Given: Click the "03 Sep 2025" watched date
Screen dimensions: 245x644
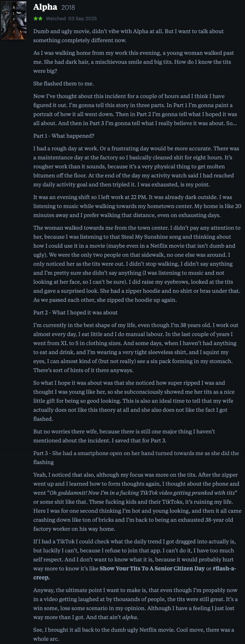Looking at the screenshot, I should tap(83, 18).
